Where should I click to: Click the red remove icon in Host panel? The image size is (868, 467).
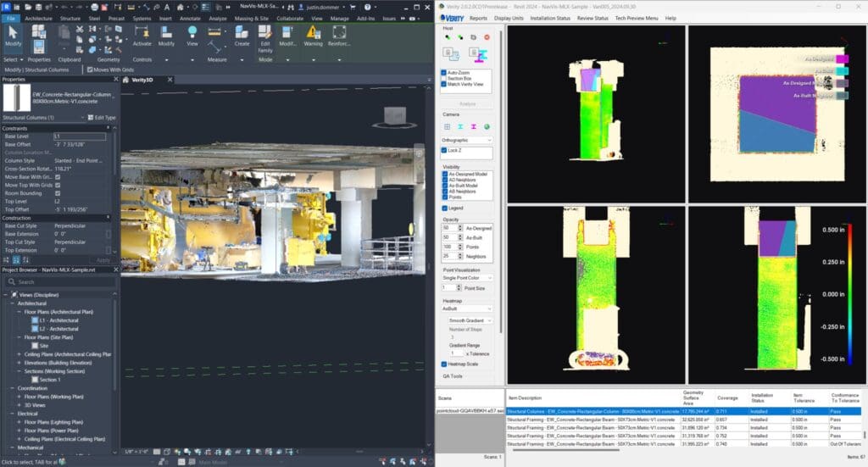point(487,37)
